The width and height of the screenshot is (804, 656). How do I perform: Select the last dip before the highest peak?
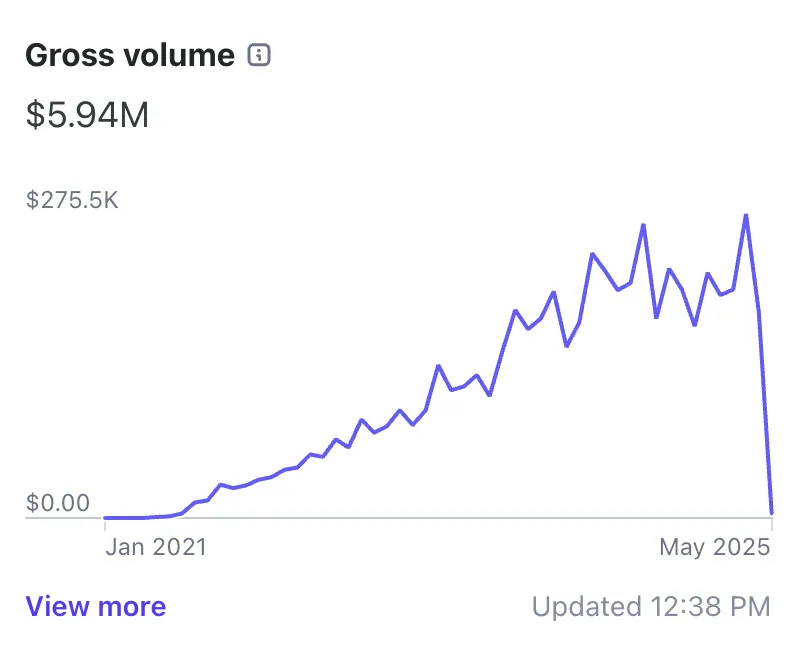[721, 295]
